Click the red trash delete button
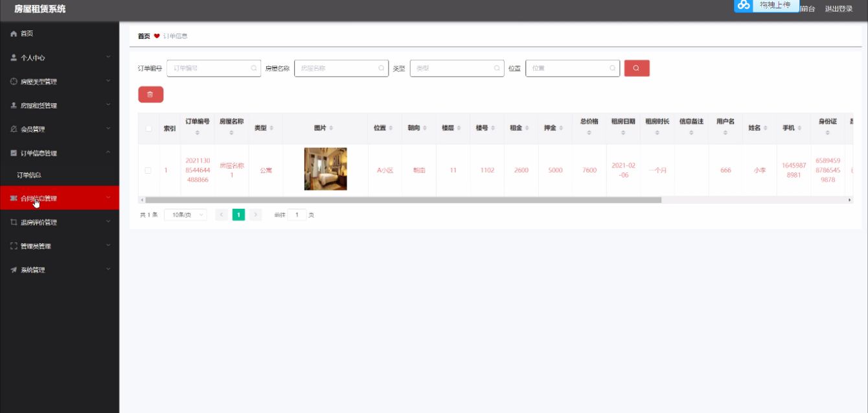The height and width of the screenshot is (413, 868). (151, 95)
